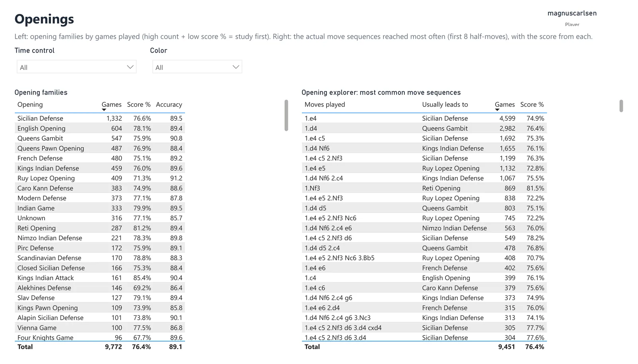This screenshot has width=638, height=364.
Task: Select the Reti Opening family row
Action: coord(100,228)
